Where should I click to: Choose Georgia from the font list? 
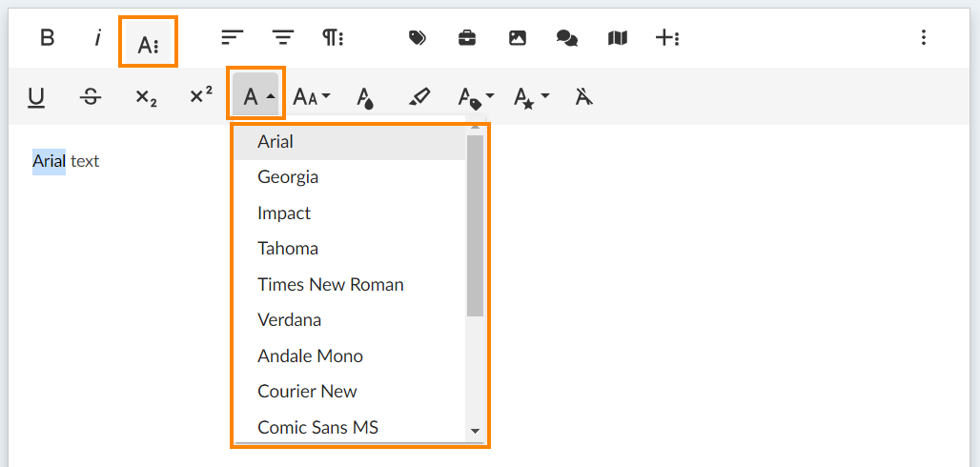click(288, 177)
